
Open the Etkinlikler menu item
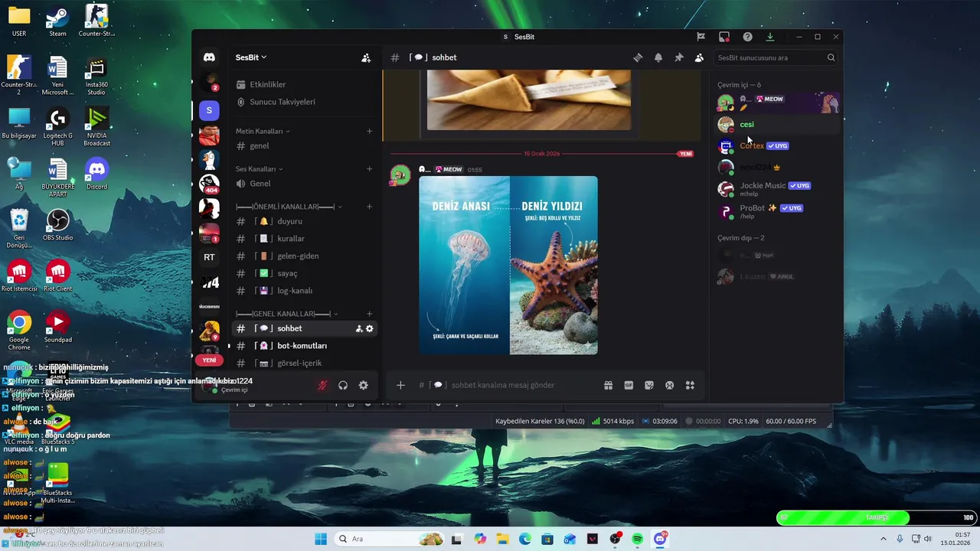coord(305,84)
